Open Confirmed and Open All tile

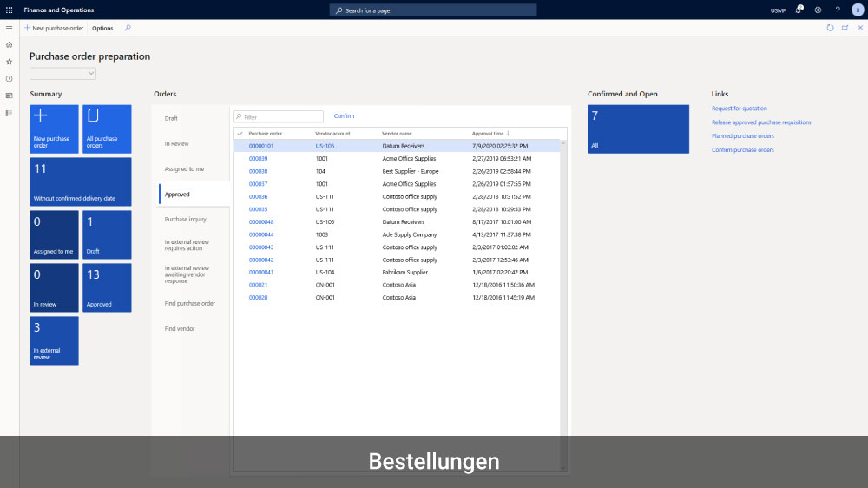pyautogui.click(x=638, y=129)
